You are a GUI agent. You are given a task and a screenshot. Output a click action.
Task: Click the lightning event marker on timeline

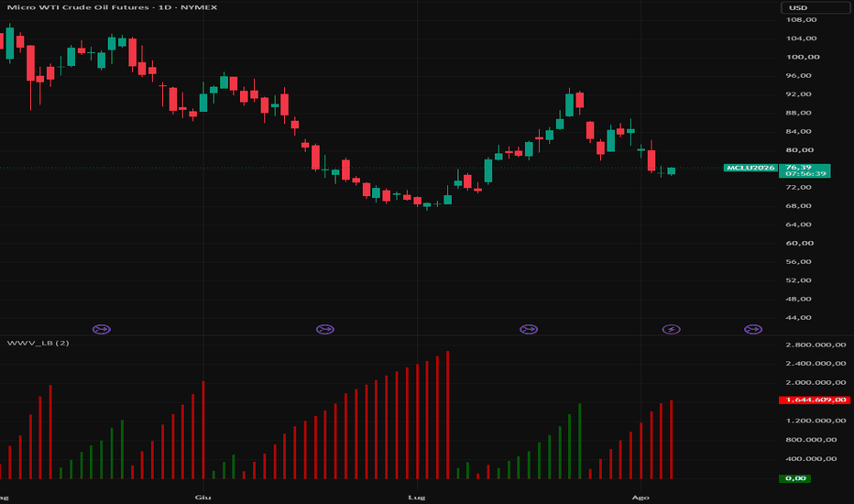point(671,329)
